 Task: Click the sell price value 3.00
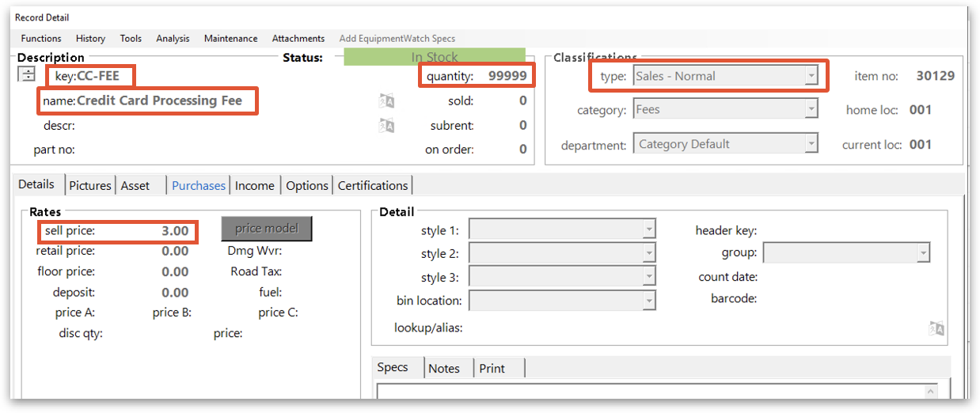175,231
